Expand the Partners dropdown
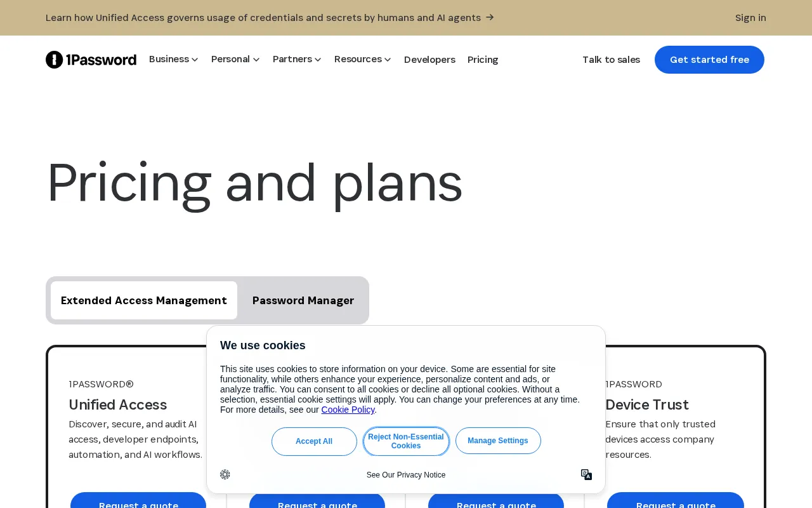Viewport: 812px width, 508px height. click(x=297, y=59)
